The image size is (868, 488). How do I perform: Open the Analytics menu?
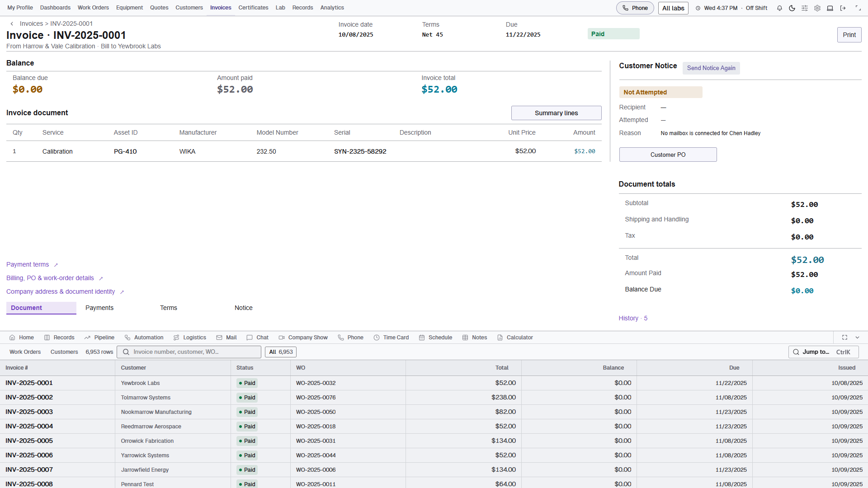click(332, 8)
